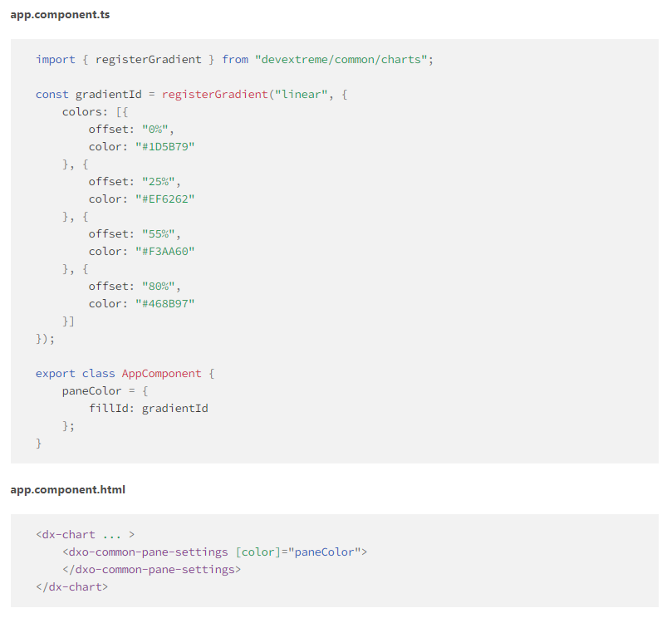The image size is (672, 618).
Task: Click gradientId after fillId:
Action: [175, 409]
